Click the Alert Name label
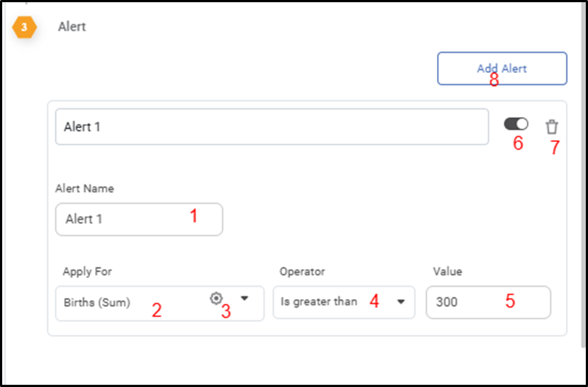The height and width of the screenshot is (387, 588). coord(85,188)
